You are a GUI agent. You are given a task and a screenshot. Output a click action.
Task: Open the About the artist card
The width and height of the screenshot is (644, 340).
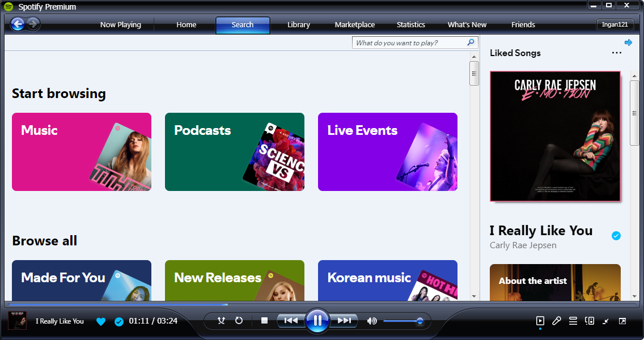click(556, 283)
